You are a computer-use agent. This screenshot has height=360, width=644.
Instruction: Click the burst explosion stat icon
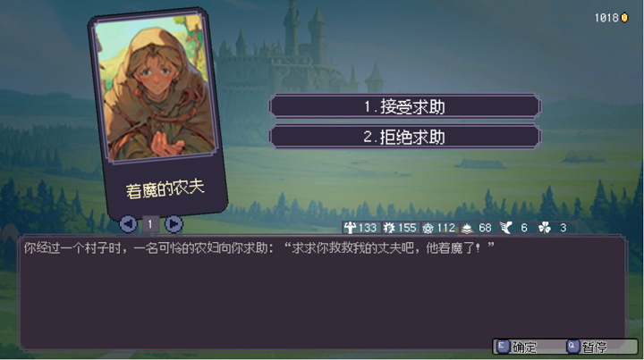click(388, 228)
